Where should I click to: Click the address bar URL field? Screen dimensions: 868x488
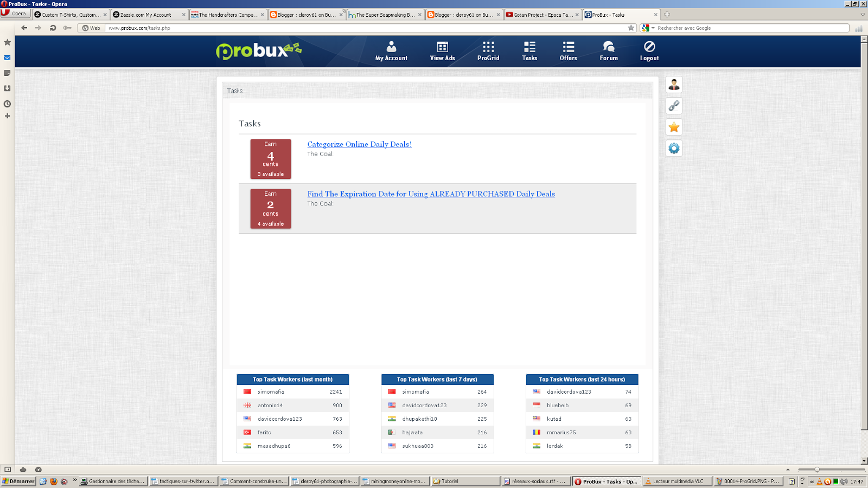[x=366, y=28]
